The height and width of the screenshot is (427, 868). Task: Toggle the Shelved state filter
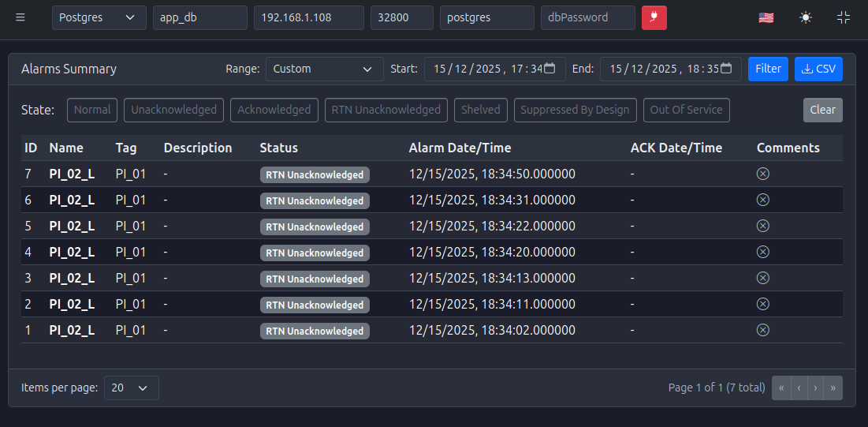(x=480, y=110)
